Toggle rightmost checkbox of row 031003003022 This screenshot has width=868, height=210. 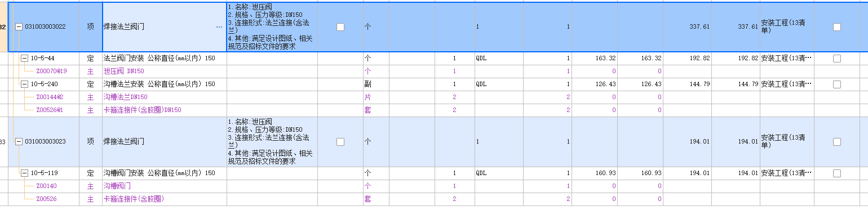pyautogui.click(x=837, y=26)
